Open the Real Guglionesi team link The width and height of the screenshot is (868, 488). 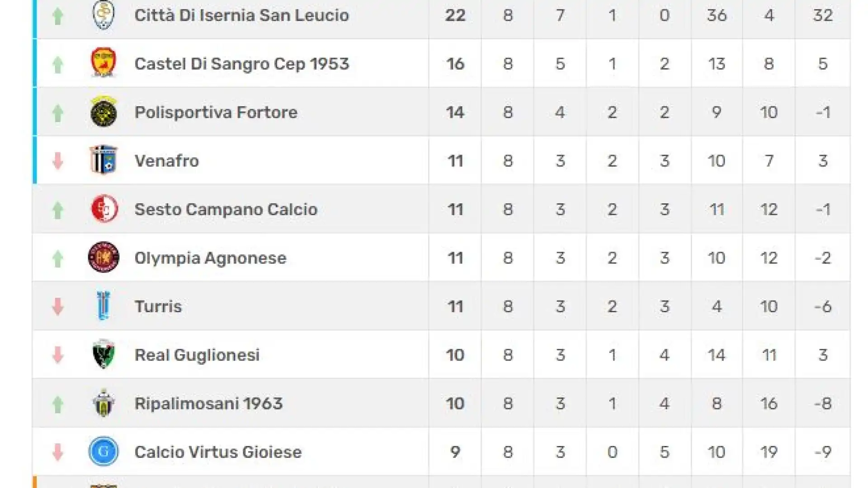point(197,355)
